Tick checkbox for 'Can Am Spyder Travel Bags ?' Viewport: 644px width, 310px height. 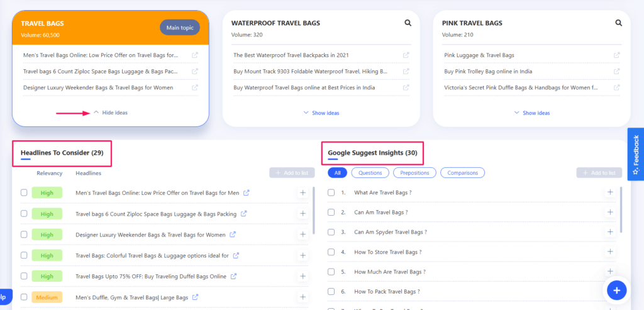click(x=331, y=232)
